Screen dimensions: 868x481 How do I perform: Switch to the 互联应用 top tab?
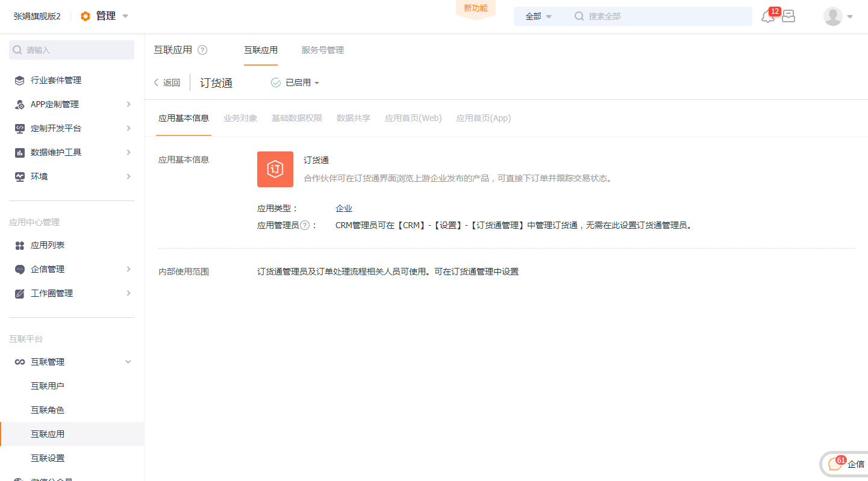click(x=261, y=50)
